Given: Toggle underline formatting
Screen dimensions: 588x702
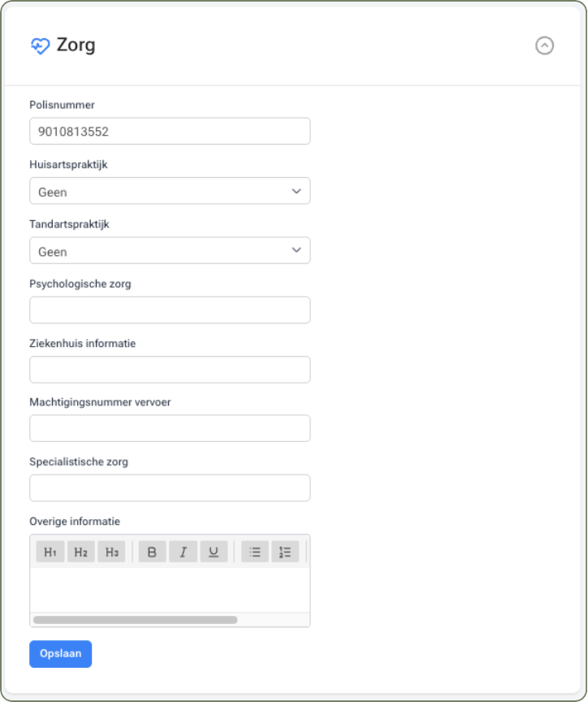Looking at the screenshot, I should 214,552.
